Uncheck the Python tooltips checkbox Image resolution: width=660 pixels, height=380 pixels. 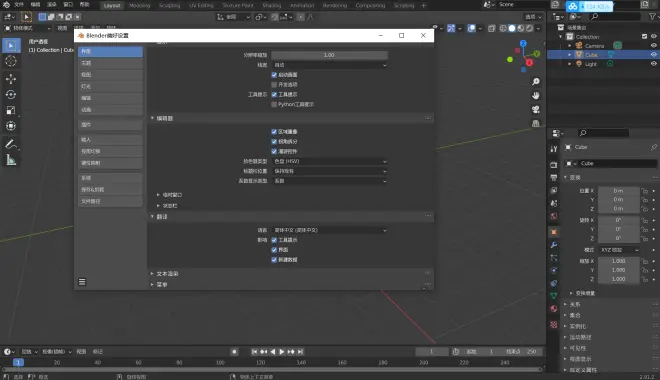274,104
